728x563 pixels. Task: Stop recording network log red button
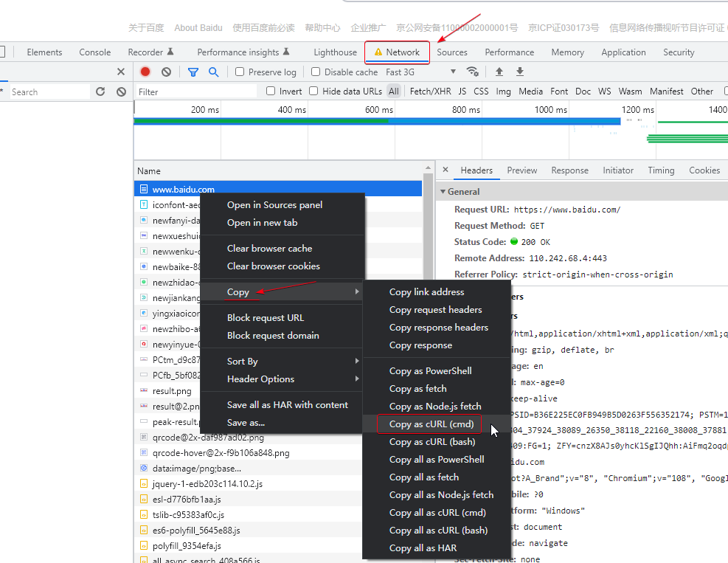(x=145, y=72)
